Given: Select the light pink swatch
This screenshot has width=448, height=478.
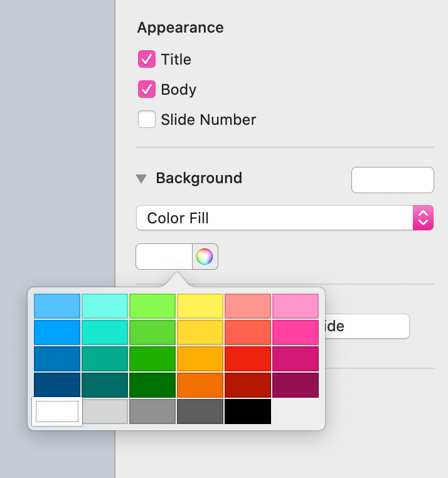Looking at the screenshot, I should coord(296,306).
